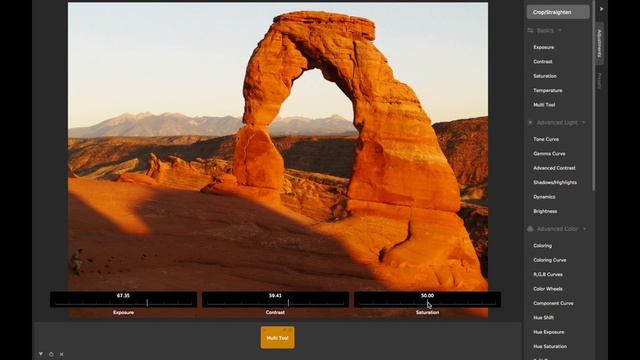Open the Component Curve adjustment
Viewport: 640px width, 360px height.
[553, 303]
